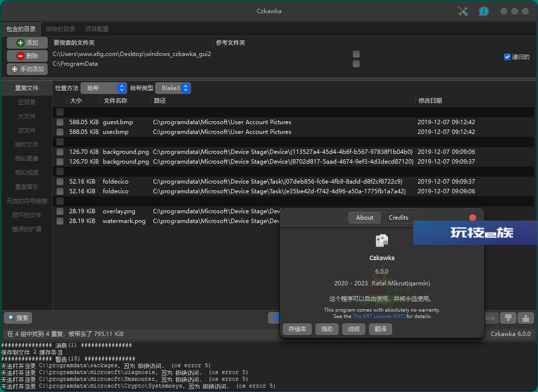Select the Credits tab in the dialog
The image size is (538, 392).
coord(398,218)
